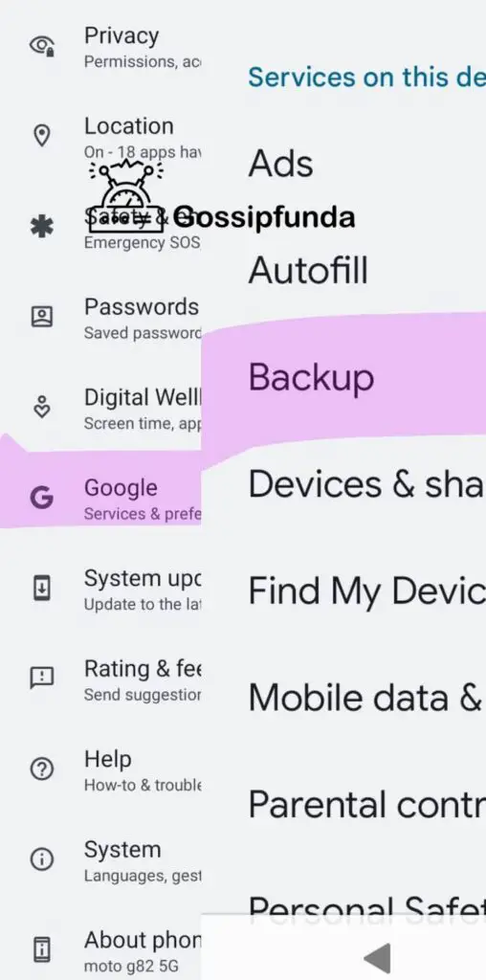Tap the System info circle icon
This screenshot has width=486, height=980.
pyautogui.click(x=42, y=860)
